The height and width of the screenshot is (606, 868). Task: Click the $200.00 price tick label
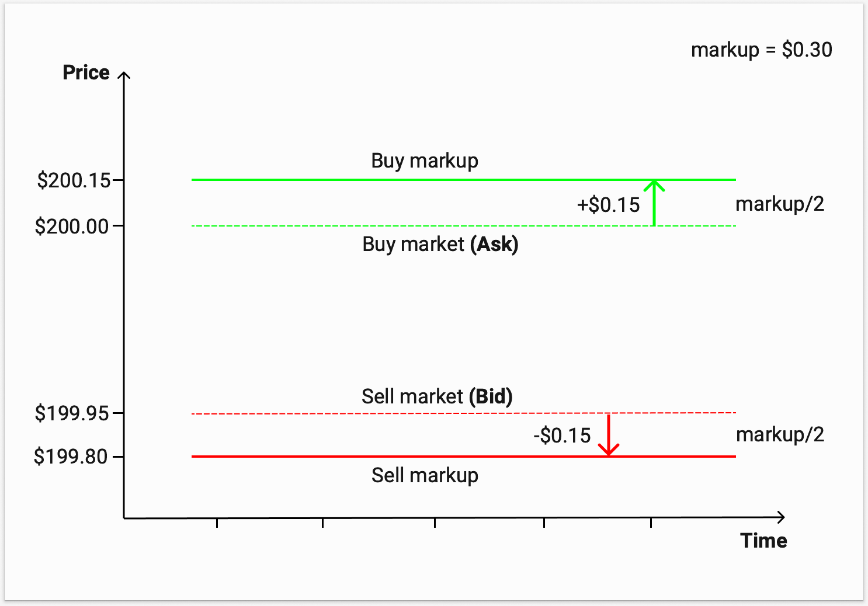(72, 226)
